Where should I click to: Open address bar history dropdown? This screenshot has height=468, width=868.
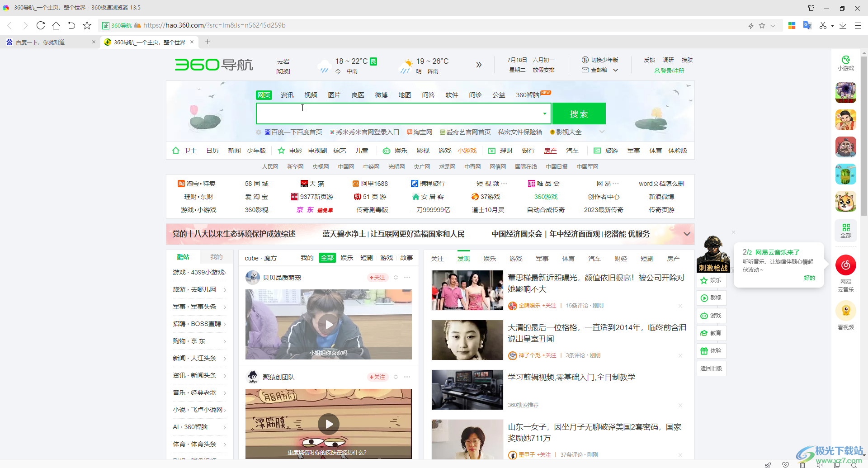tap(773, 26)
